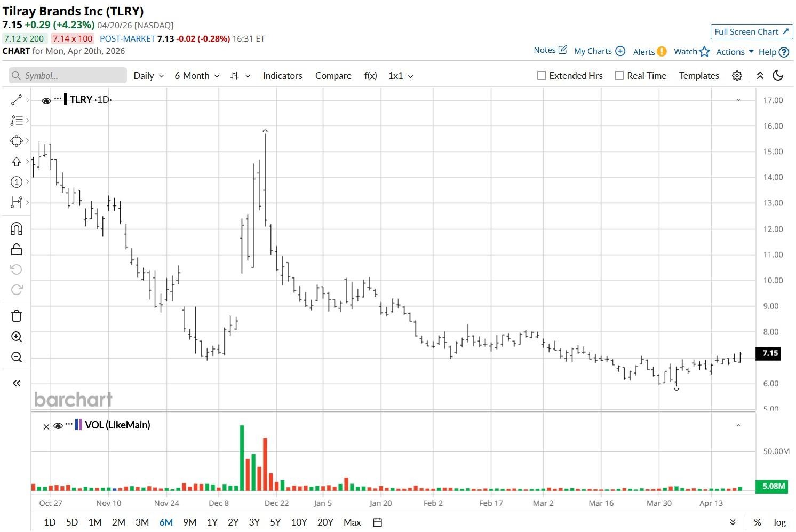
Task: Change the bar chart type dropdown
Action: point(240,76)
